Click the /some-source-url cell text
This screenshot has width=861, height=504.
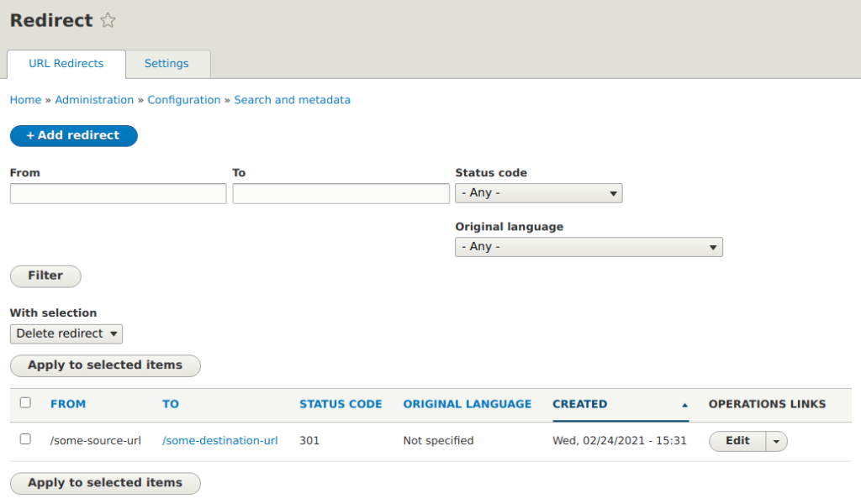(96, 441)
